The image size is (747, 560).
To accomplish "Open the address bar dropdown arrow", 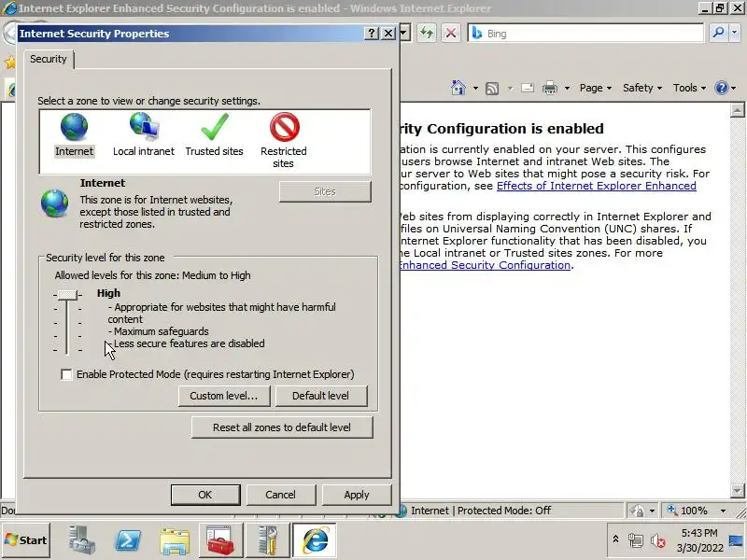I will tap(404, 33).
